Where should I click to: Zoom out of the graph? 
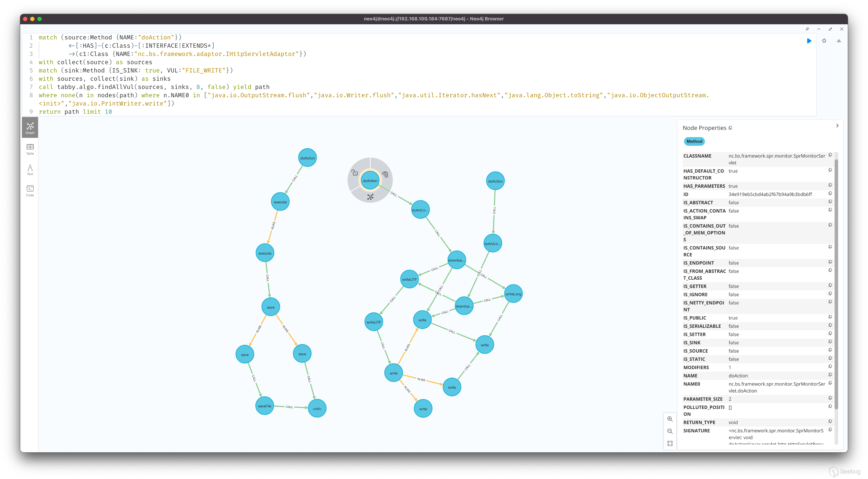[x=670, y=431]
